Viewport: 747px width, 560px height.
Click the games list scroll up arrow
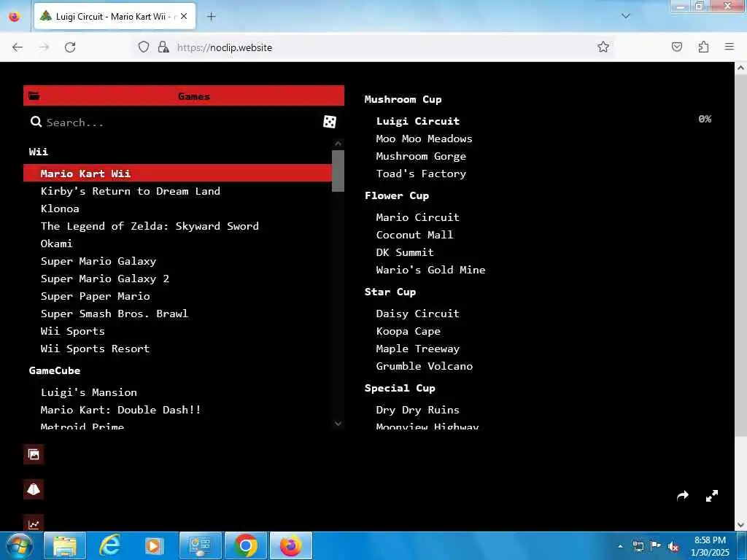(338, 143)
